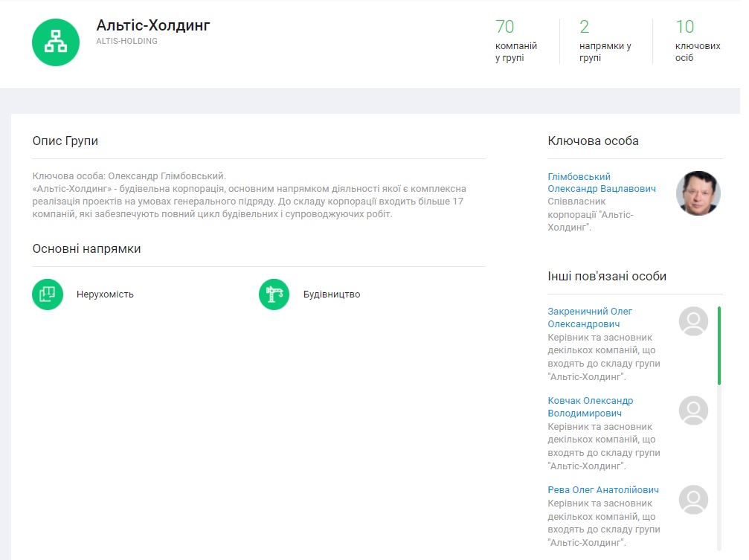The width and height of the screenshot is (749, 560).
Task: Click Ковчак Олександр's avatar placeholder icon
Action: [x=693, y=411]
